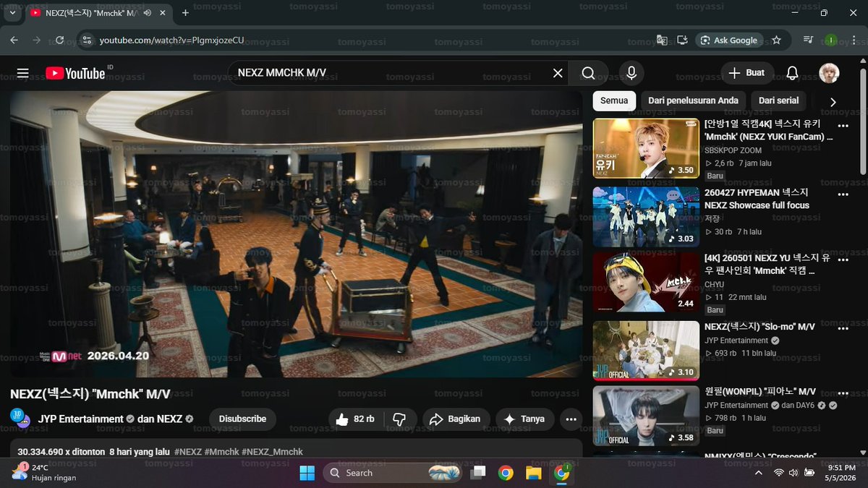Open the Chrome profile avatar

pos(831,40)
